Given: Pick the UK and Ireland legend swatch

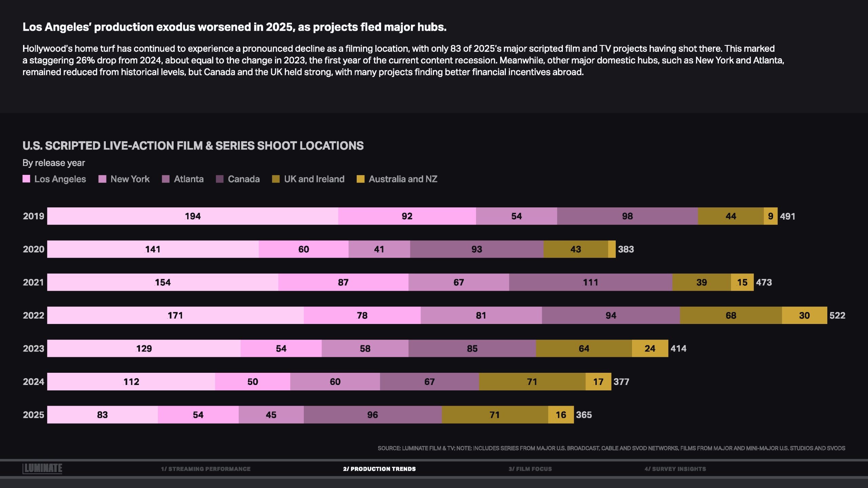Looking at the screenshot, I should coord(276,179).
